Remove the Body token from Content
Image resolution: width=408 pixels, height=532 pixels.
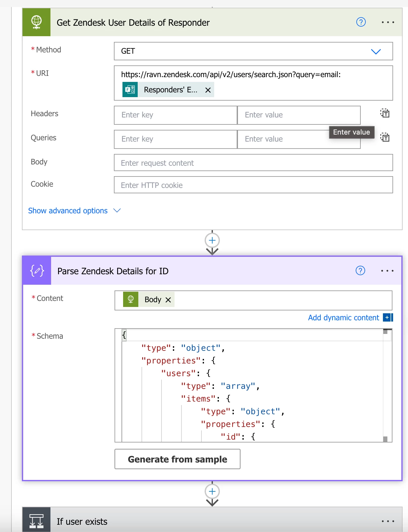168,300
